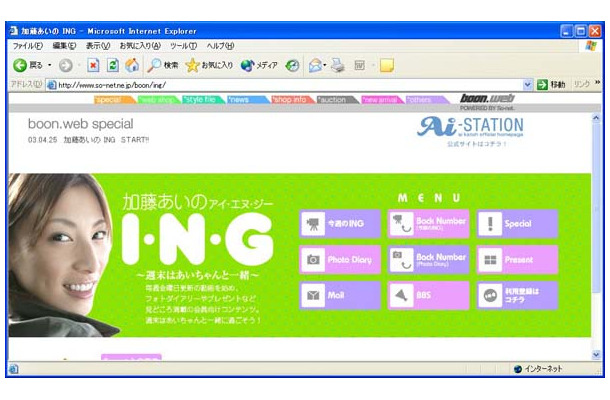Open the Photo Diary menu button
610x400 pixels.
point(340,259)
